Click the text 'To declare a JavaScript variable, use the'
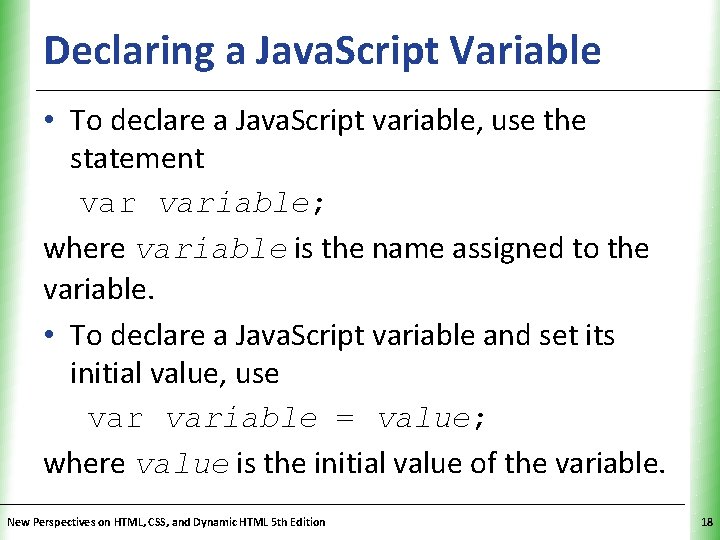 click(x=328, y=121)
